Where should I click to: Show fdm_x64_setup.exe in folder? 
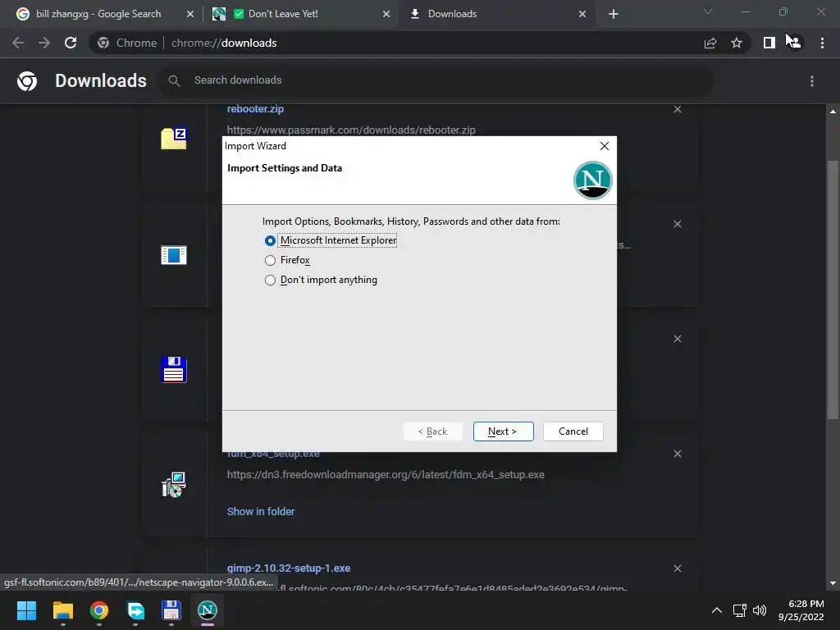click(260, 512)
